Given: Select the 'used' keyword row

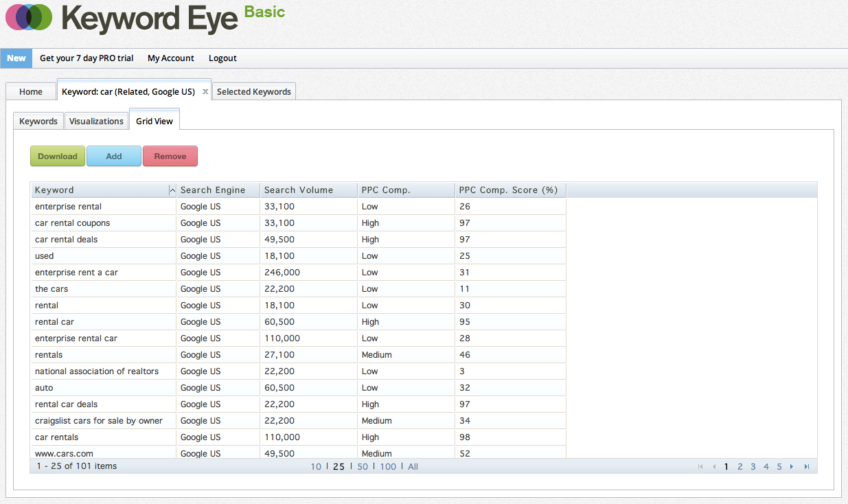Looking at the screenshot, I should coord(299,256).
